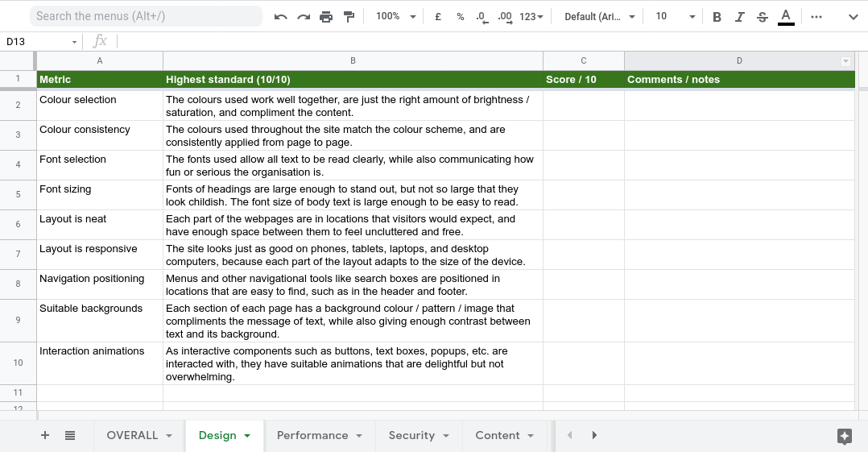Select score cell for Colour selection

584,106
